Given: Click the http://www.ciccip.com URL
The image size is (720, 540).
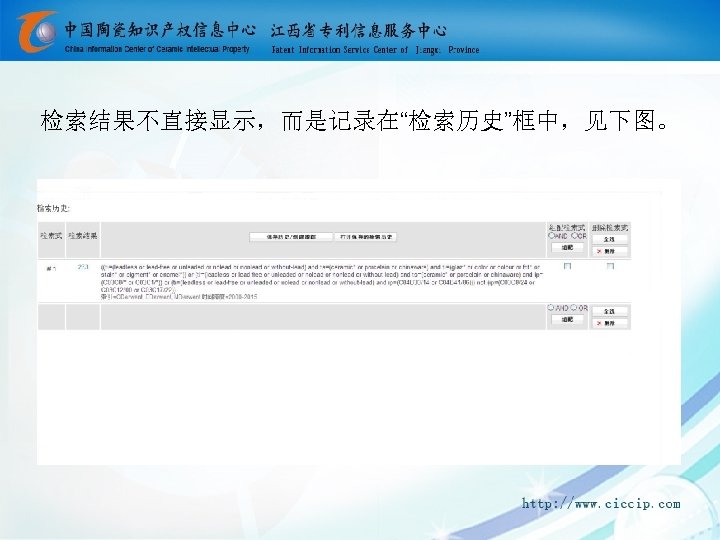Looking at the screenshot, I should (601, 504).
